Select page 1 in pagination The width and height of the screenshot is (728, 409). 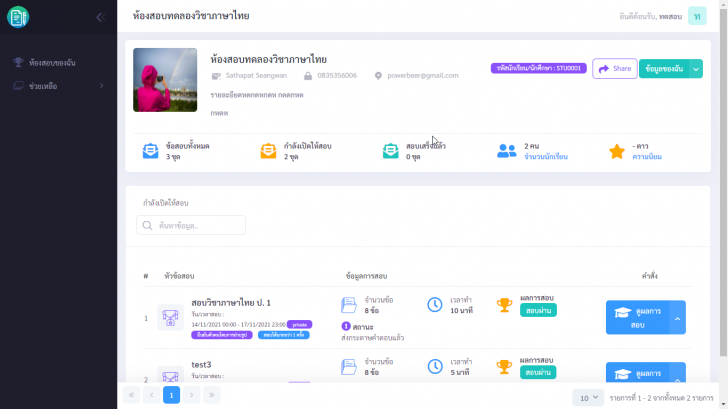click(x=171, y=395)
